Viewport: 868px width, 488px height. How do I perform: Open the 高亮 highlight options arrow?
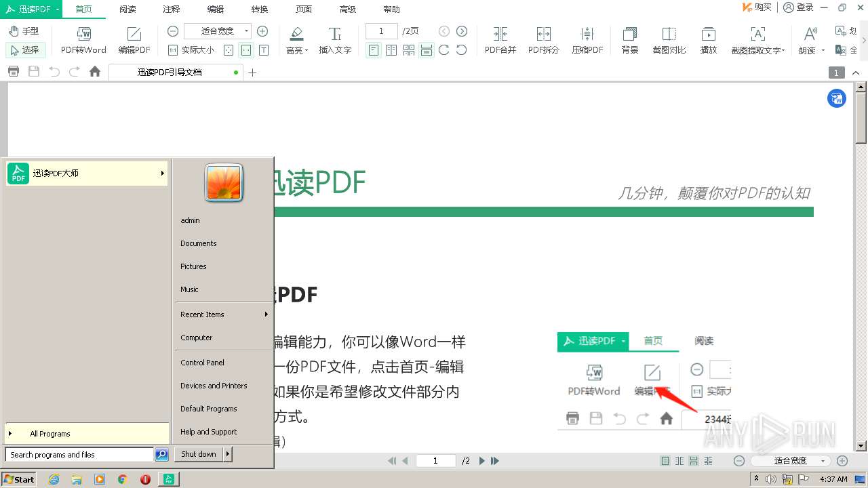[307, 51]
